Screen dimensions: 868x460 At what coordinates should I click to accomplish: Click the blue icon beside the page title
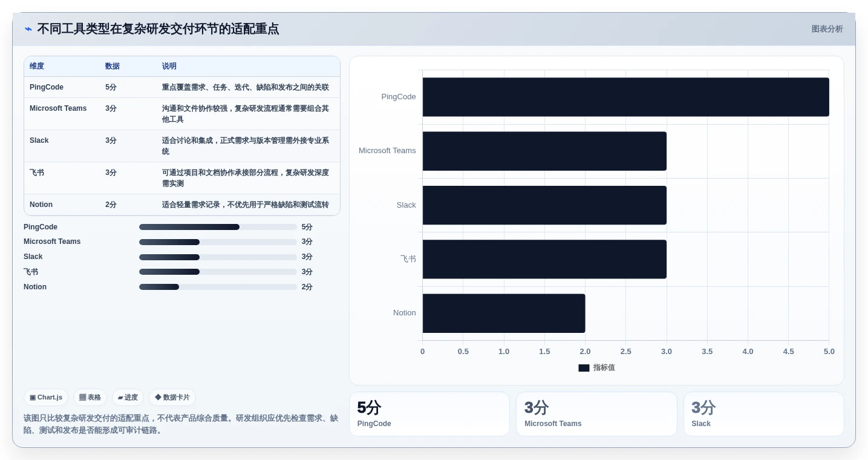click(x=28, y=29)
